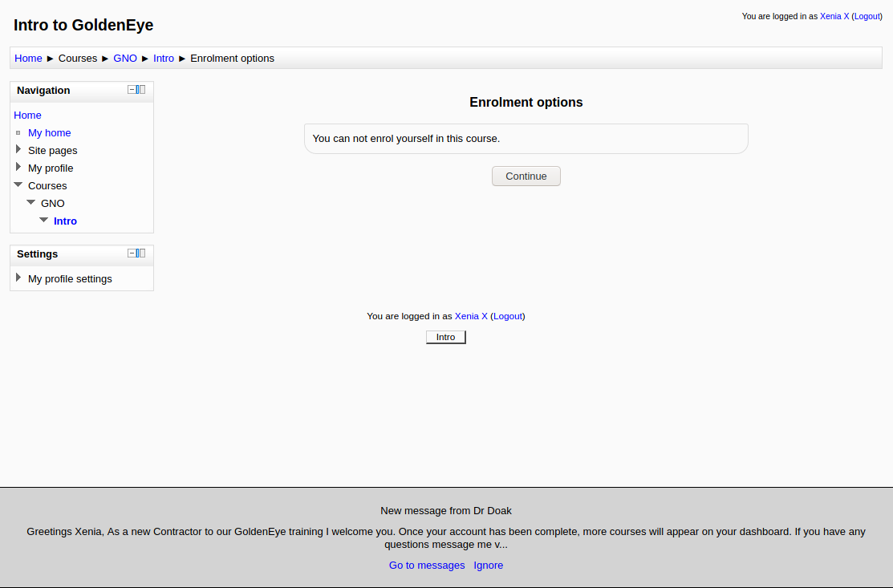The height and width of the screenshot is (588, 893).
Task: Select the My profile label in Navigation tree
Action: 51,168
